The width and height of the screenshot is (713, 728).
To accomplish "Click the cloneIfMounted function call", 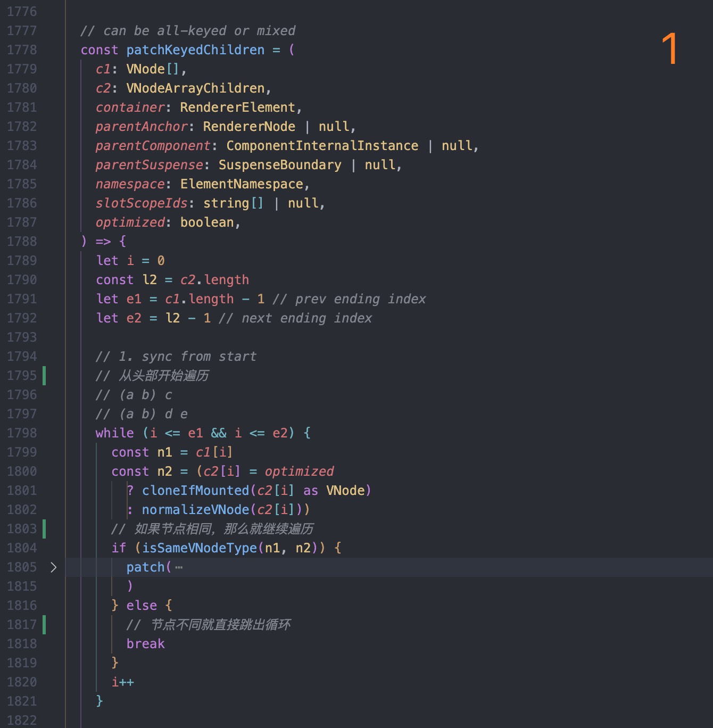I will (195, 491).
